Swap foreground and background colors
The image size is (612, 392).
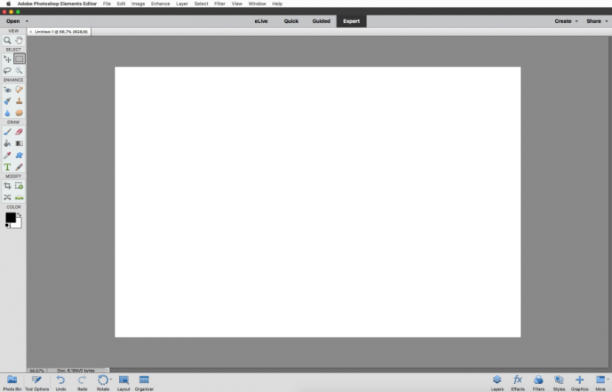point(19,215)
